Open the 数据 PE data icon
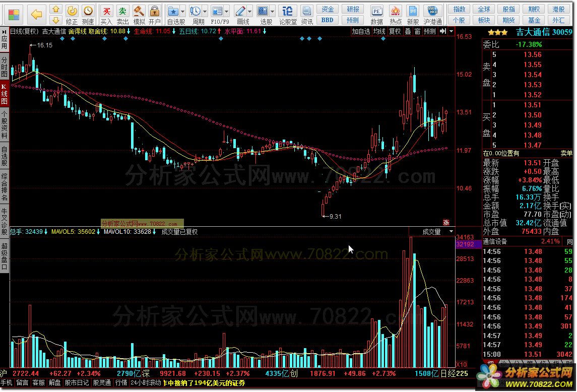This screenshot has height=392, width=577. pyautogui.click(x=376, y=15)
